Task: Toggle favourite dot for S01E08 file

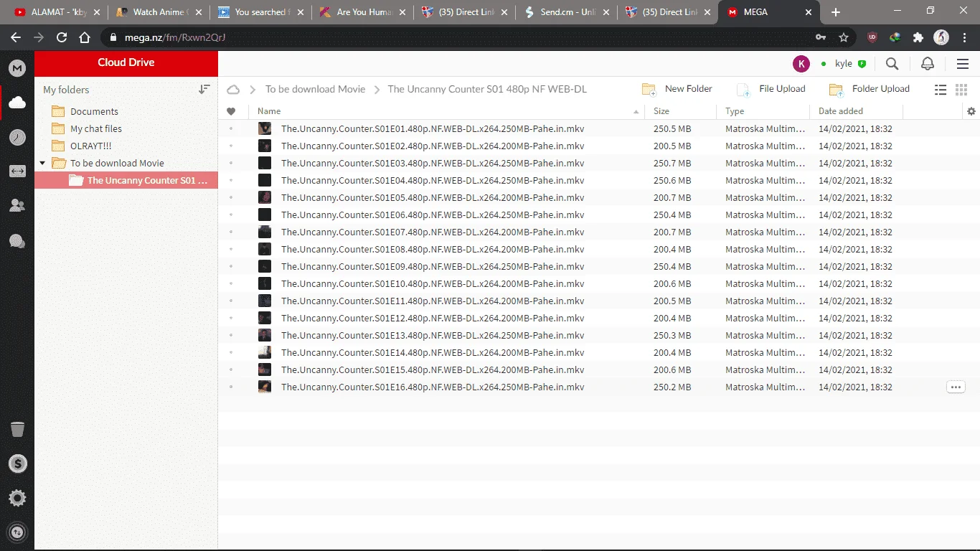Action: (231, 249)
